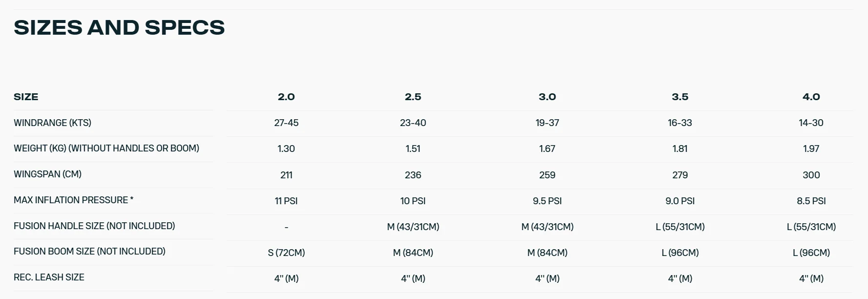Click the Windrange (KTS) row label

pyautogui.click(x=52, y=123)
